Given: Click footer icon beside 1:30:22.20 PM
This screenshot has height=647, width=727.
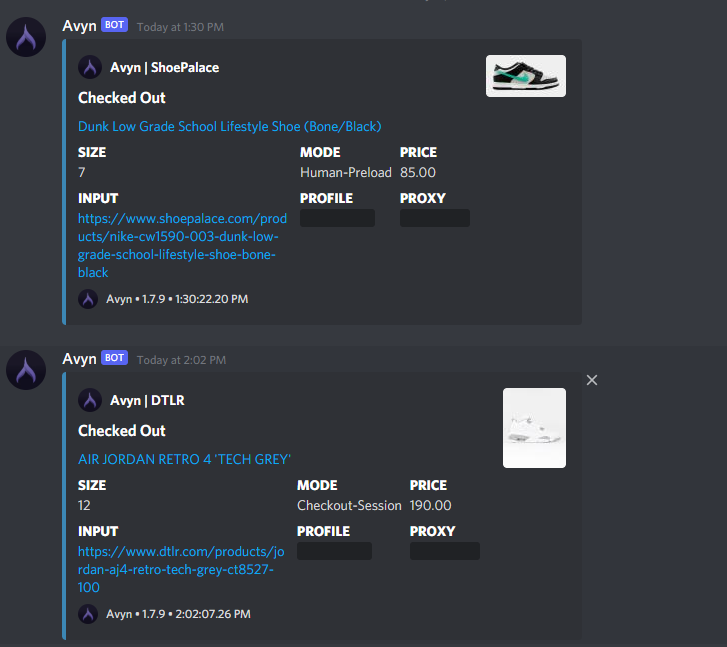Looking at the screenshot, I should pyautogui.click(x=88, y=299).
